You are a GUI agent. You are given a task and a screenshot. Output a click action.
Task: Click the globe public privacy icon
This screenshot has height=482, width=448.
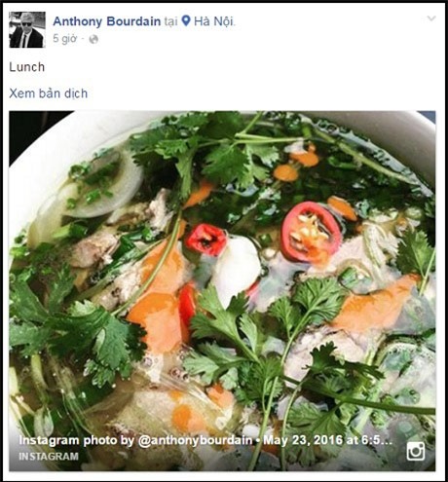(x=93, y=39)
